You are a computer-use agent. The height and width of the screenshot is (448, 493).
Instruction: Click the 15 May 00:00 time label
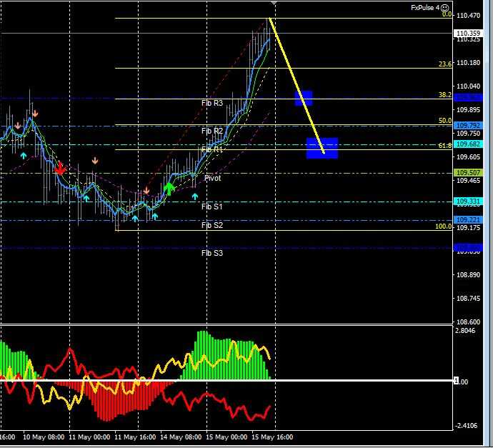pyautogui.click(x=226, y=437)
